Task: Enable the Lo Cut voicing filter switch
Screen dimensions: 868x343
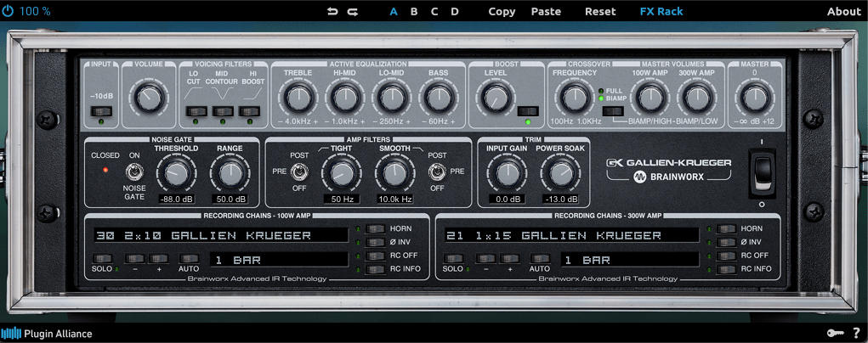Action: tap(196, 111)
